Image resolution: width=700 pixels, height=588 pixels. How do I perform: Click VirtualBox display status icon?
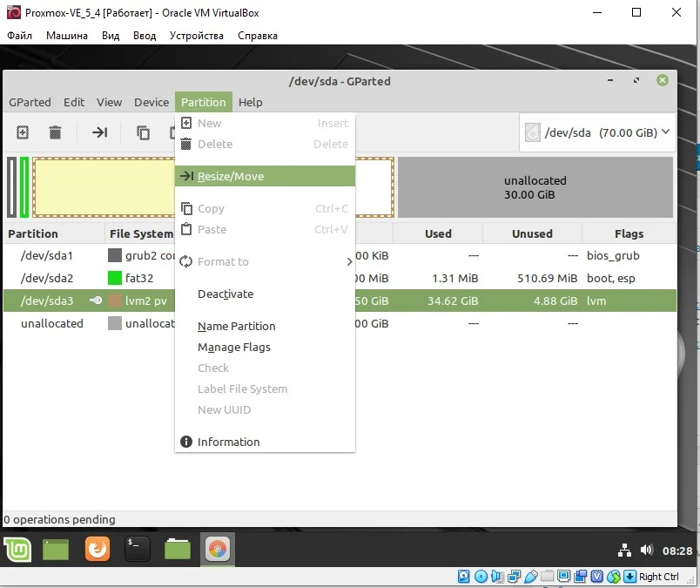click(564, 577)
